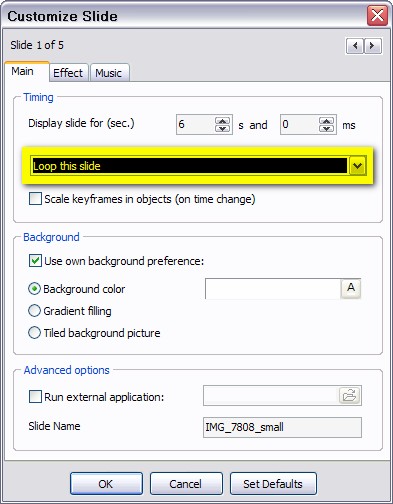The width and height of the screenshot is (393, 504).
Task: Go to the next slide with right arrow
Action: tap(373, 46)
